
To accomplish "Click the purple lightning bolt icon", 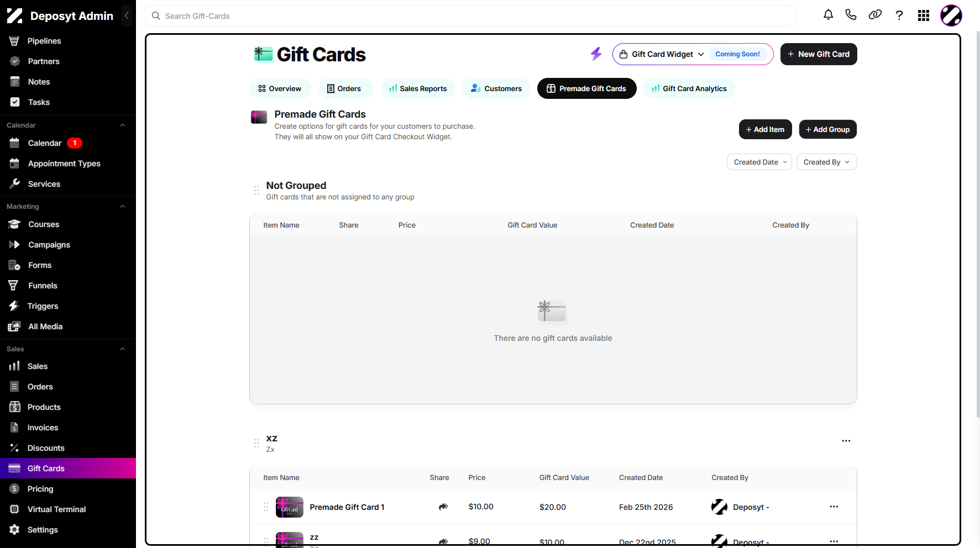I will [596, 54].
